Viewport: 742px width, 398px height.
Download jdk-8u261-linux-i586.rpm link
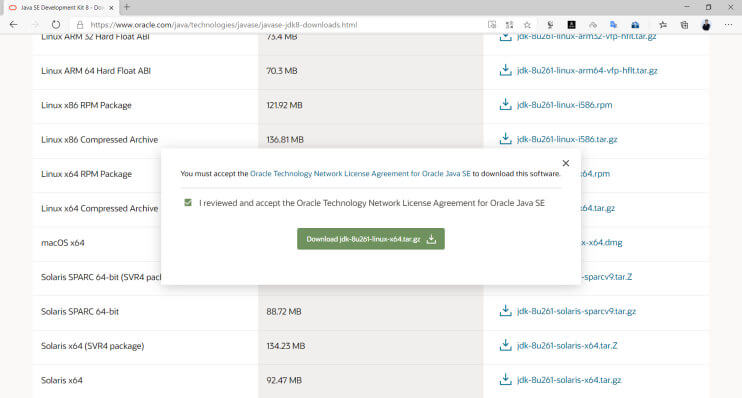pyautogui.click(x=565, y=105)
